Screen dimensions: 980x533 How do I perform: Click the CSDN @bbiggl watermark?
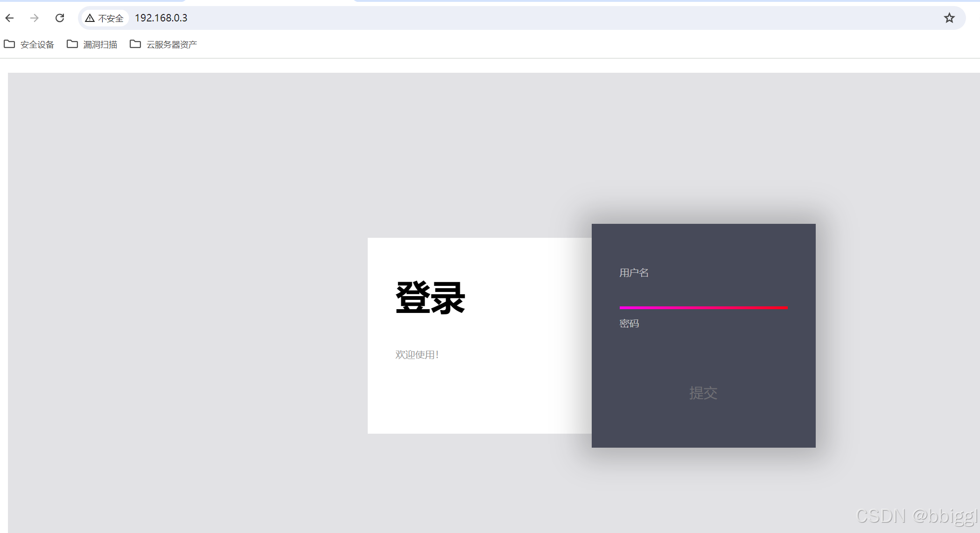(916, 516)
